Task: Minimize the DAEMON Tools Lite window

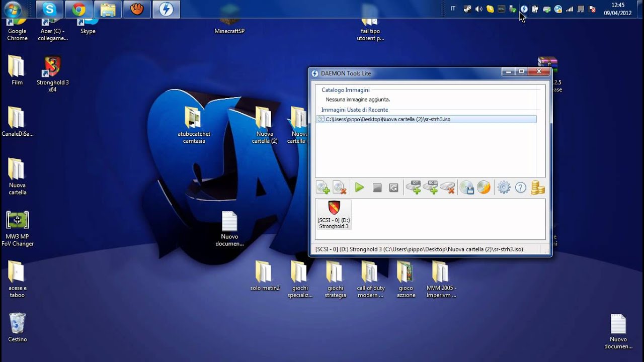Action: [x=508, y=72]
